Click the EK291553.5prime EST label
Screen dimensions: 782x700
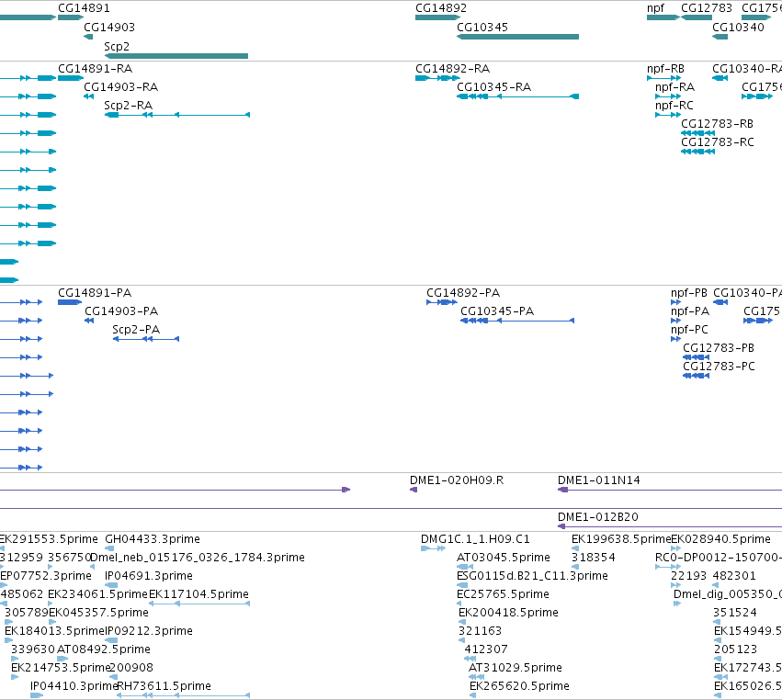(x=49, y=539)
